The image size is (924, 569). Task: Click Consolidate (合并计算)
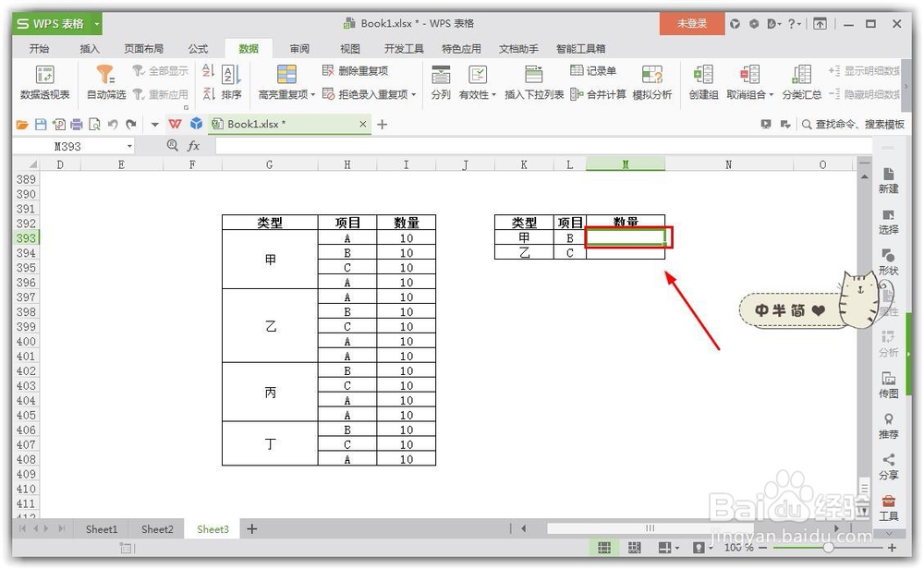(x=598, y=94)
